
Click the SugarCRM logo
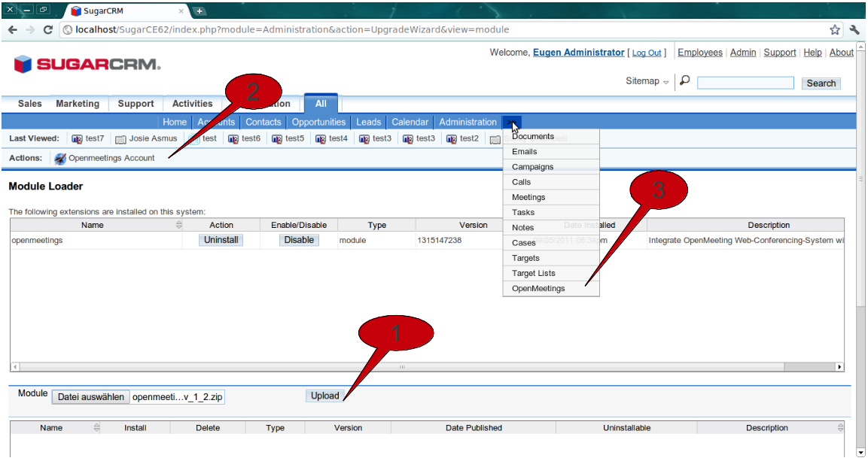(87, 65)
